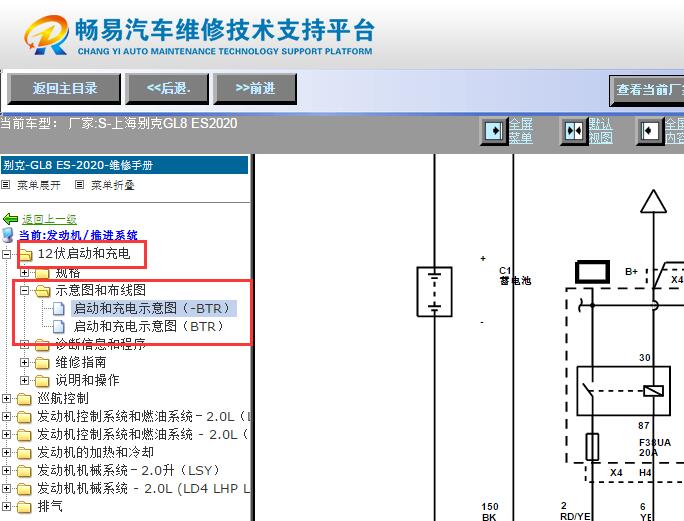Click the 默认视图 layout icon
The width and height of the screenshot is (684, 521).
pyautogui.click(x=574, y=131)
